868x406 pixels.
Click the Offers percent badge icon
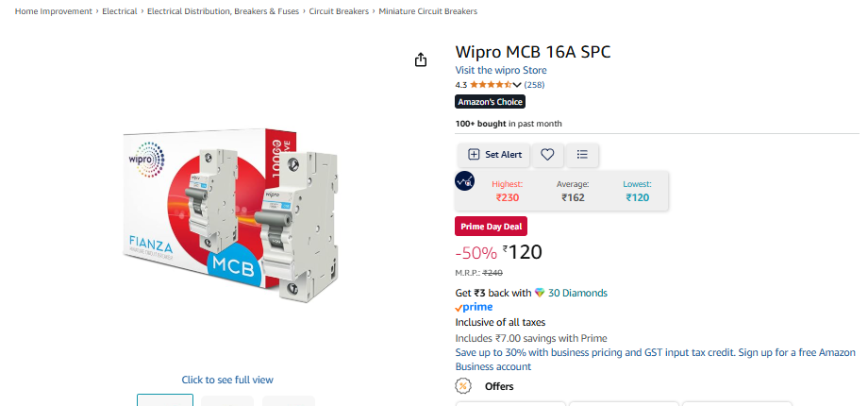463,385
